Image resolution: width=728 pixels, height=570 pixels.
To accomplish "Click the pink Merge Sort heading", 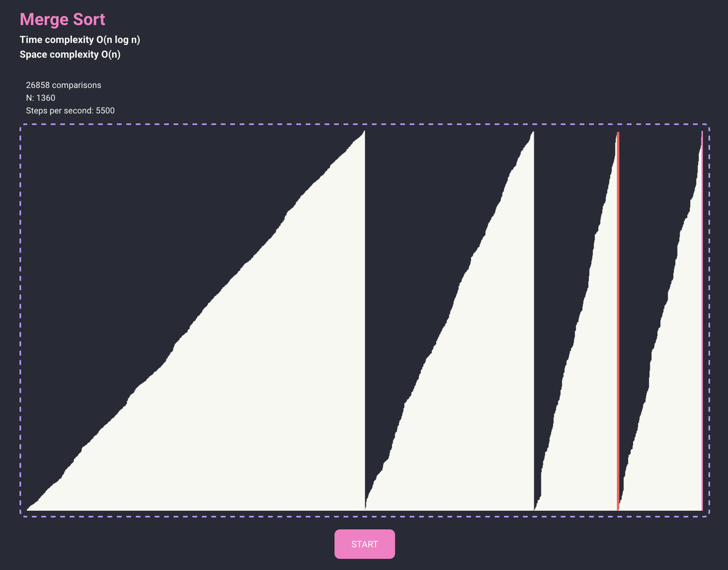I will [63, 19].
